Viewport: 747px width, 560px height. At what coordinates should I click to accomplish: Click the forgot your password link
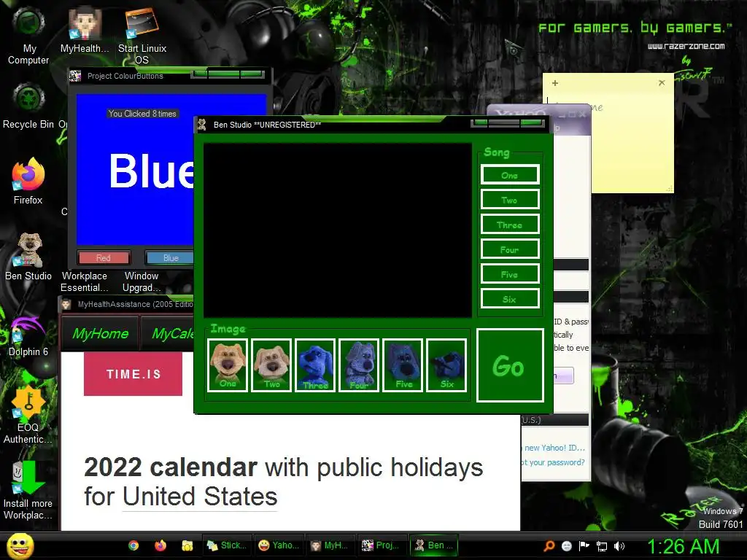pyautogui.click(x=554, y=462)
